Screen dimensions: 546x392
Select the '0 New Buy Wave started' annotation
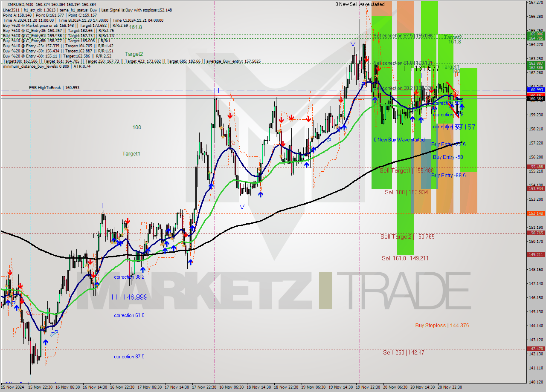(x=399, y=140)
